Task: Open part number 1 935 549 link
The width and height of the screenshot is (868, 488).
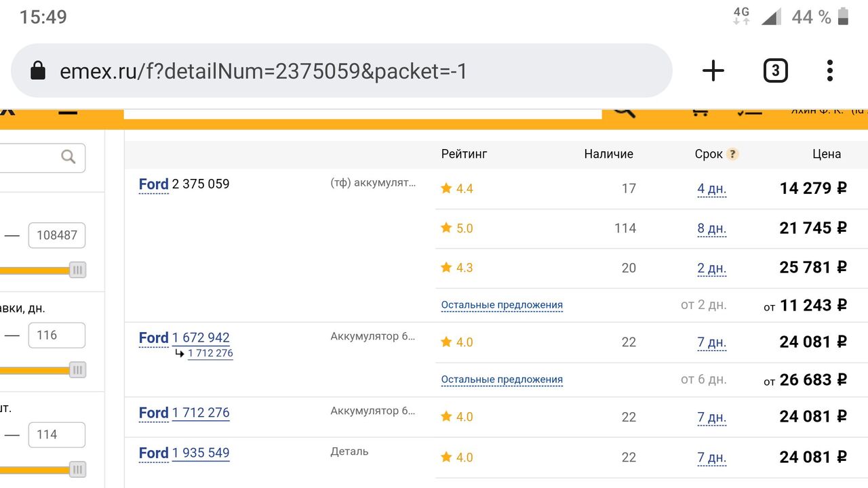Action: click(201, 453)
